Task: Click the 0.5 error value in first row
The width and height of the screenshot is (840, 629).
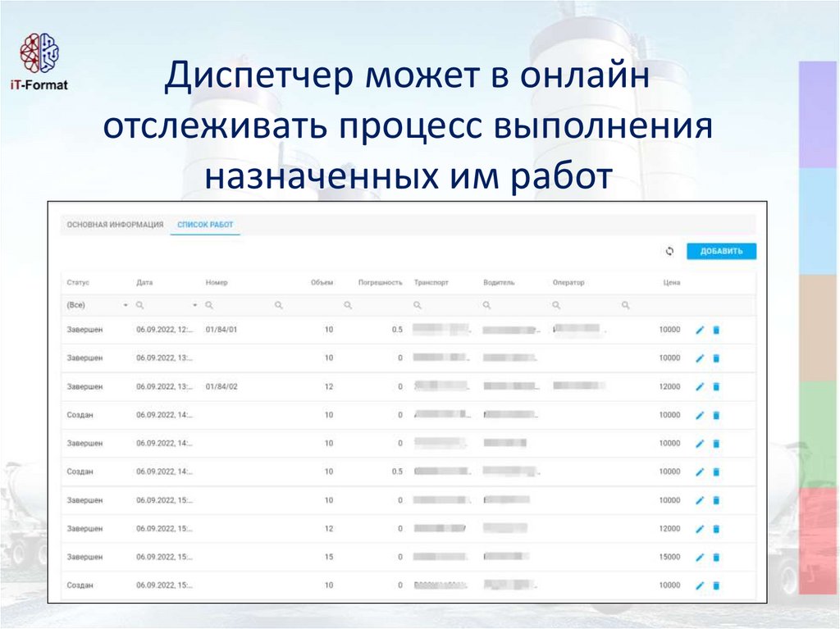Action: coord(397,330)
